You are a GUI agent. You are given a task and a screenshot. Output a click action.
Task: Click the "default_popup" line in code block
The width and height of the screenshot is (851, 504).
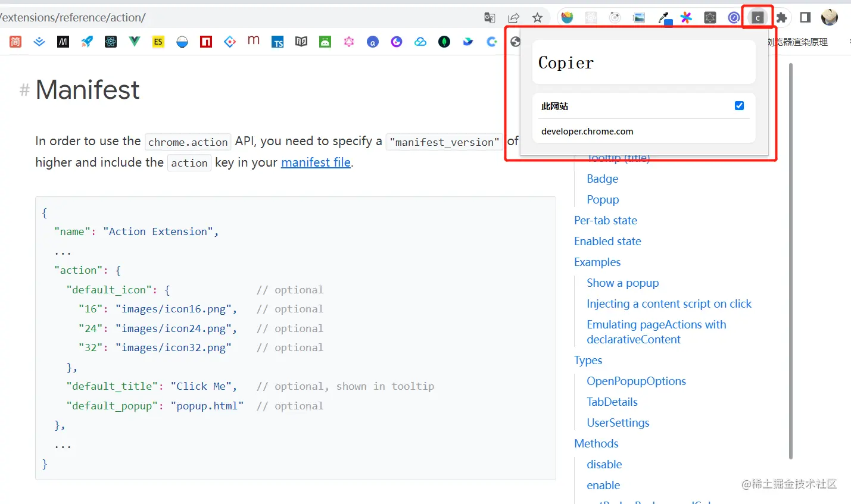click(195, 406)
